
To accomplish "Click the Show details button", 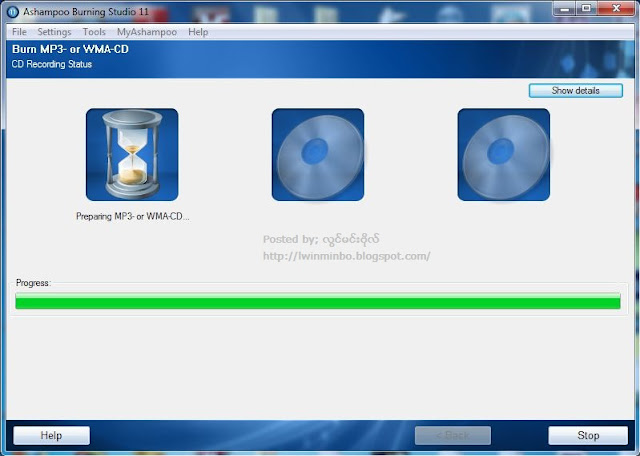I will [x=576, y=91].
